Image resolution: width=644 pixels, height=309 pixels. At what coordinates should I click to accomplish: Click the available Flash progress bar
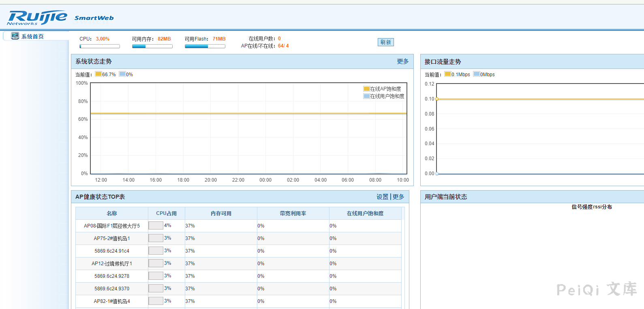click(x=205, y=46)
